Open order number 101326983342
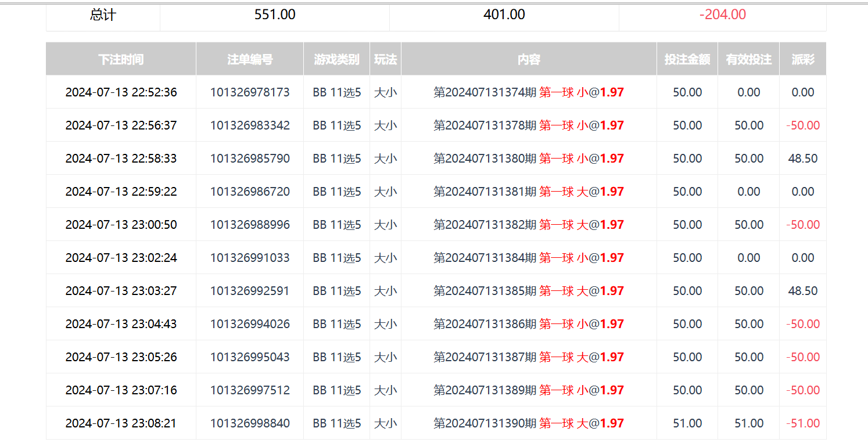This screenshot has height=446, width=868. pyautogui.click(x=250, y=125)
